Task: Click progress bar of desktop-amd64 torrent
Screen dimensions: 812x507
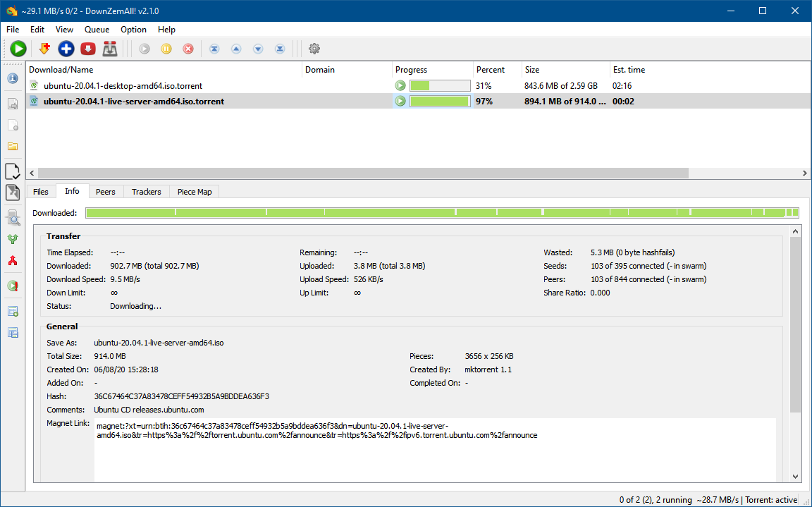Action: 440,85
